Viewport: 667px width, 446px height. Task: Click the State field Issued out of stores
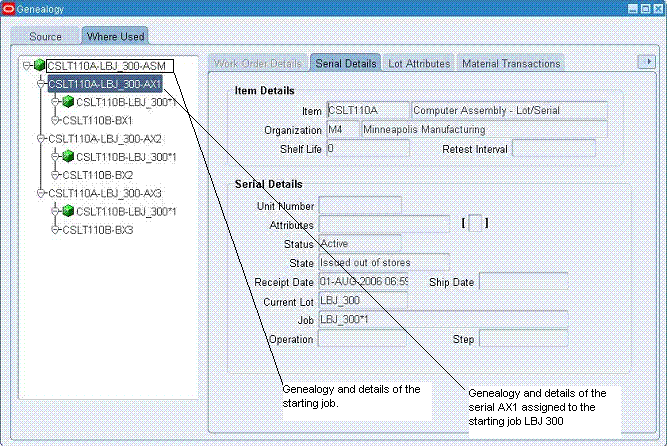pos(384,262)
